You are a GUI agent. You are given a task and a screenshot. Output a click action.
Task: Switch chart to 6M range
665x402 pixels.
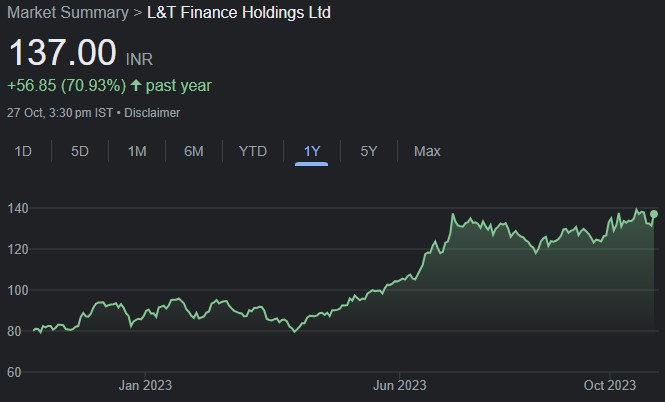point(194,151)
